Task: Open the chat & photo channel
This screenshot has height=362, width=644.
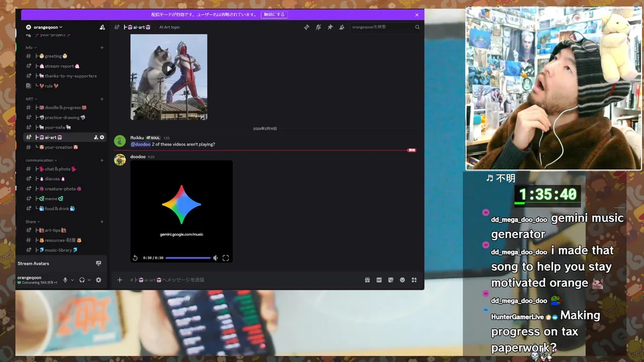Action: pos(65,169)
